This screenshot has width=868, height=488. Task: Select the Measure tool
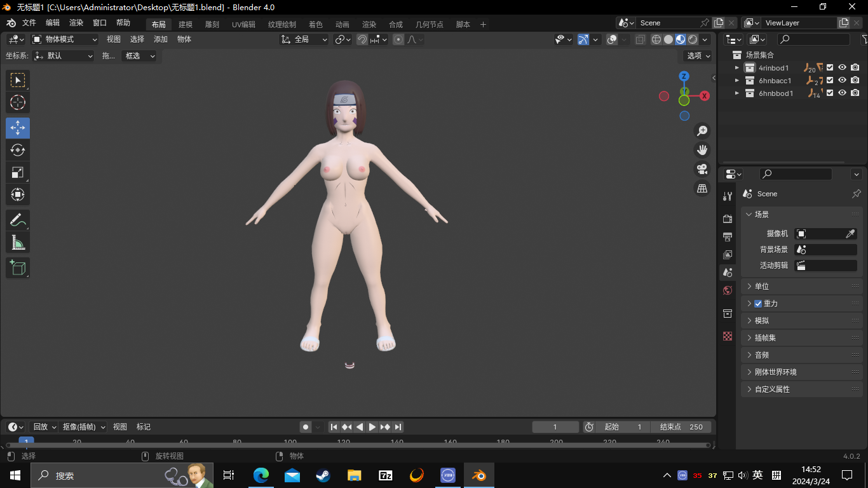point(18,242)
